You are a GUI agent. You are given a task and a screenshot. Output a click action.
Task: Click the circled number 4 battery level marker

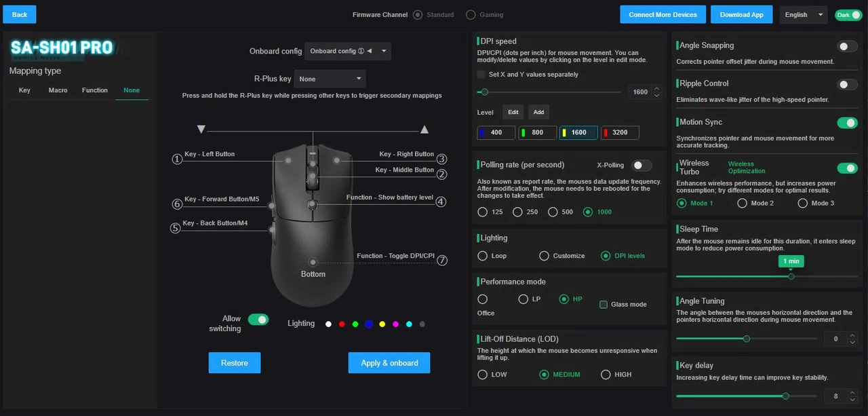[x=441, y=202]
